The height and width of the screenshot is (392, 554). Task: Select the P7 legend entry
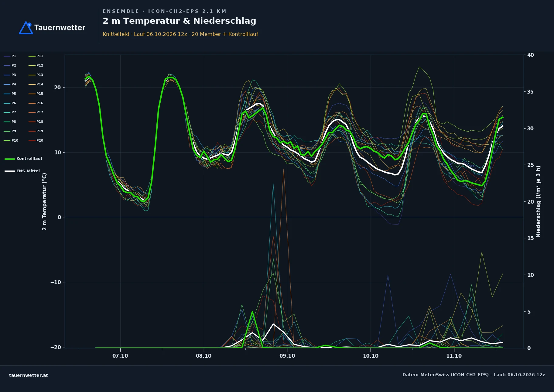pyautogui.click(x=10, y=112)
